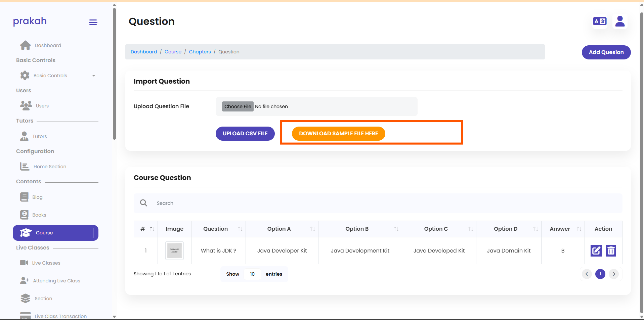Sort table by Answer column
The width and height of the screenshot is (644, 320).
point(578,229)
